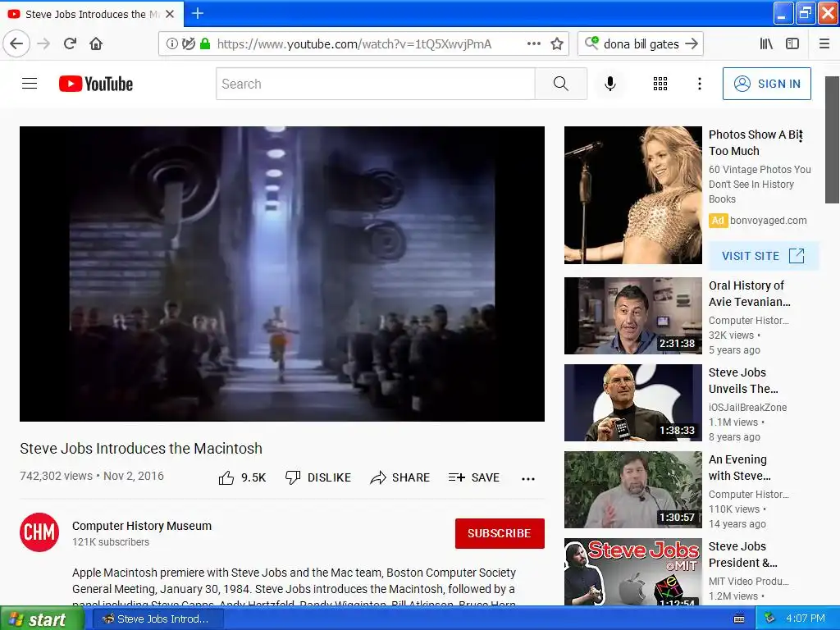Click the SHARE arrow button
This screenshot has width=840, height=630.
399,477
